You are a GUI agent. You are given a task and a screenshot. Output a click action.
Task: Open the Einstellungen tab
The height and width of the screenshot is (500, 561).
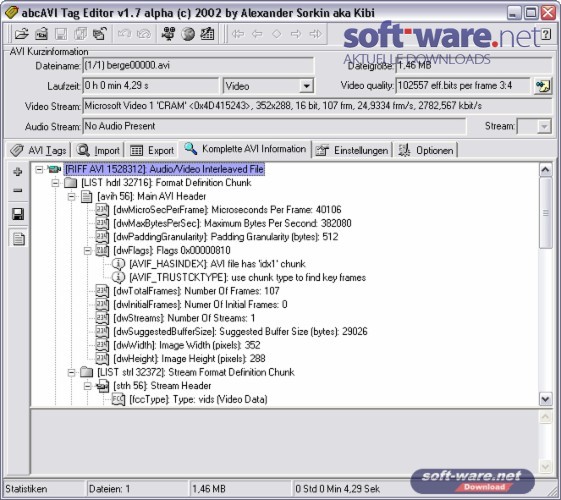[x=352, y=150]
